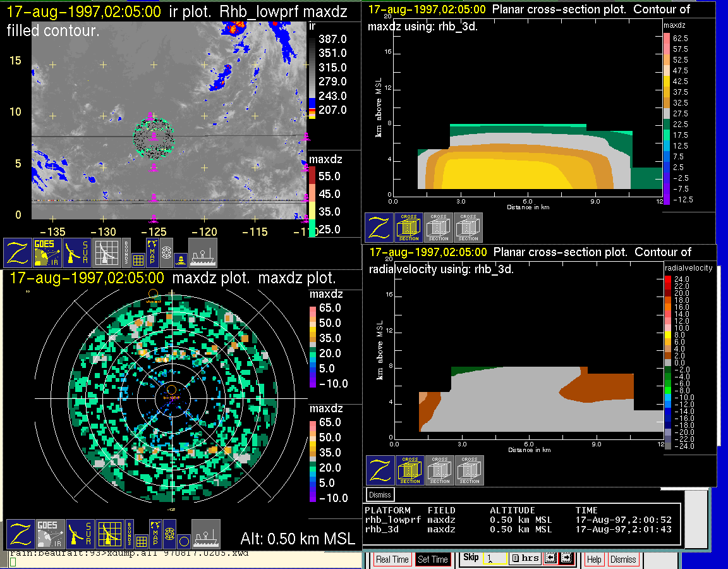The height and width of the screenshot is (569, 728).
Task: Select the SUR radar surveillance icon in top plot toolbar
Action: pos(78,252)
